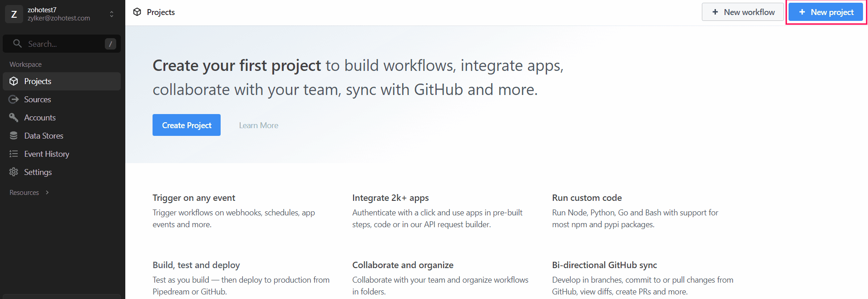Open Settings in the sidebar

62,172
